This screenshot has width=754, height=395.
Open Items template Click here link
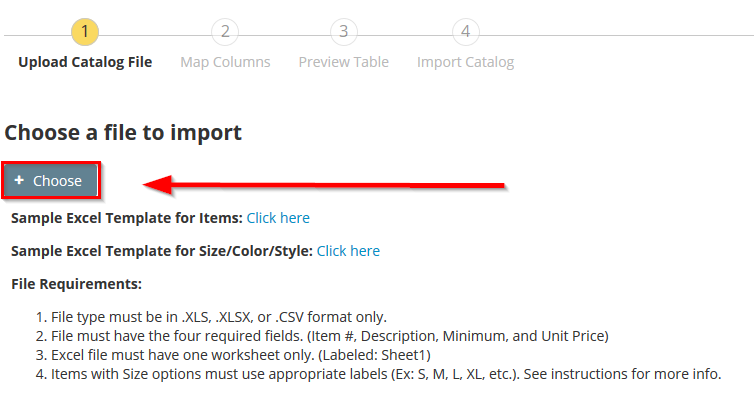(278, 218)
